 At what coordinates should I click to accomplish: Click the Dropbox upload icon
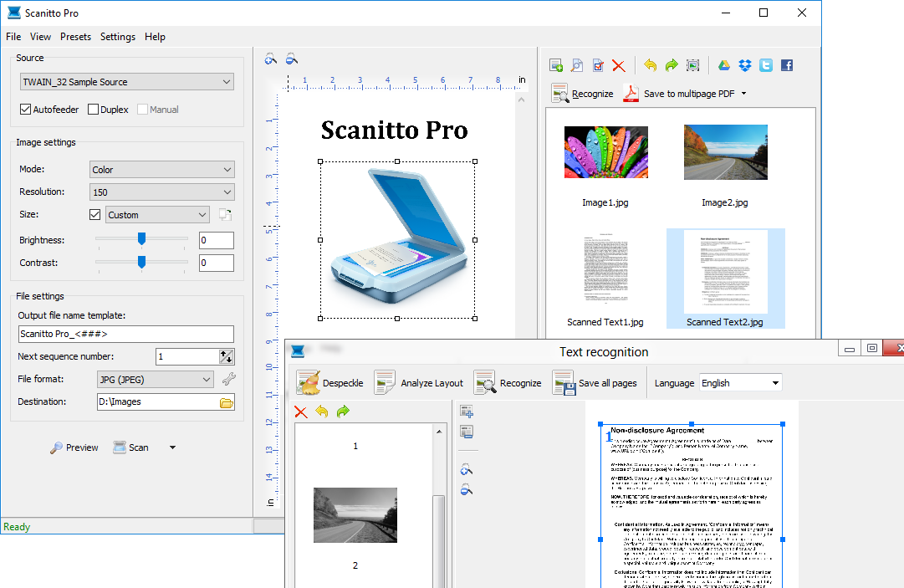(745, 65)
